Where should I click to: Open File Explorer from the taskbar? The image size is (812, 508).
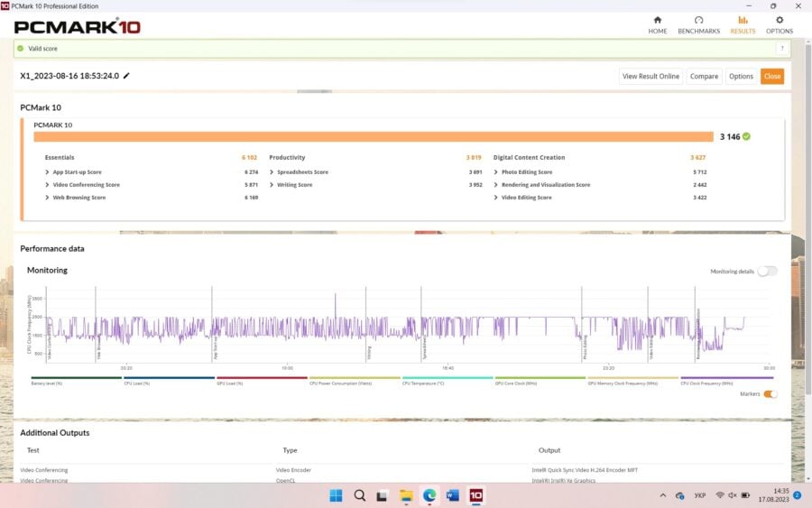click(x=406, y=495)
